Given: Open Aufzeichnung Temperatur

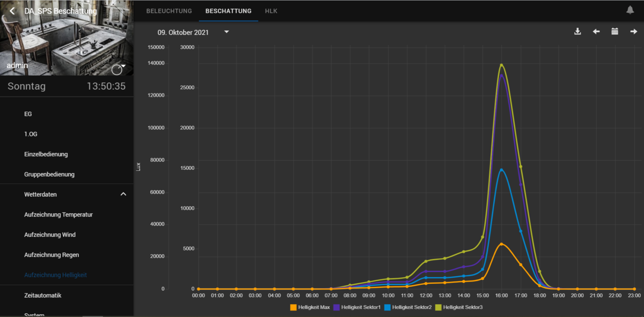Looking at the screenshot, I should (x=58, y=214).
